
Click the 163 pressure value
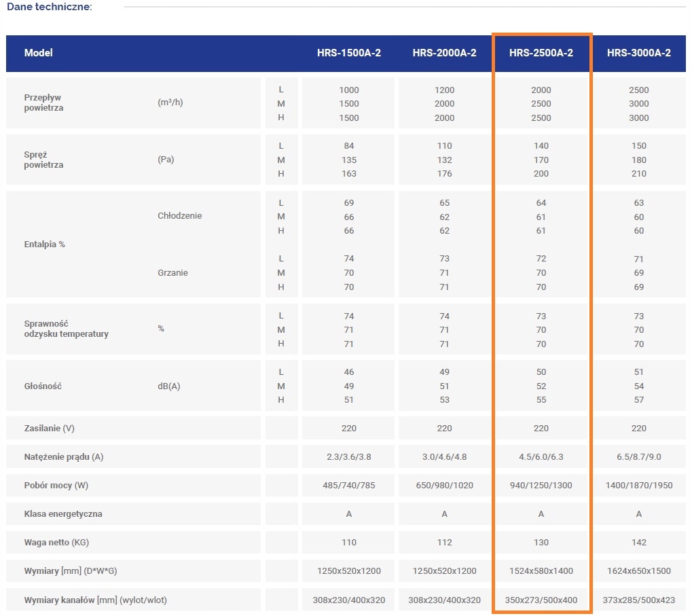[348, 173]
